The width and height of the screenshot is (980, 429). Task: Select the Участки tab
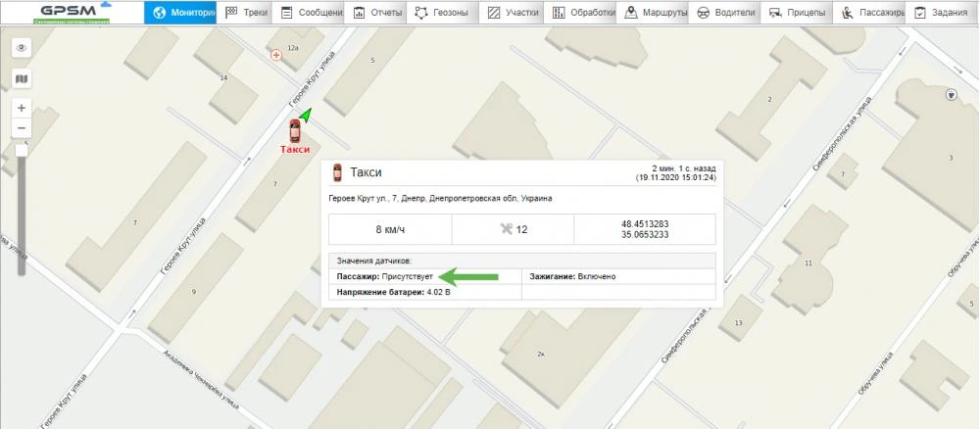pos(513,13)
